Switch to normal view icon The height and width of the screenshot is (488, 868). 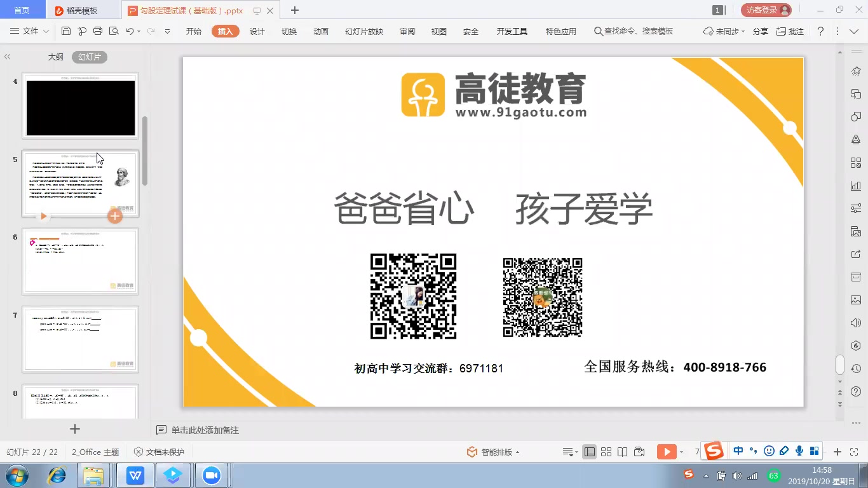coord(590,452)
